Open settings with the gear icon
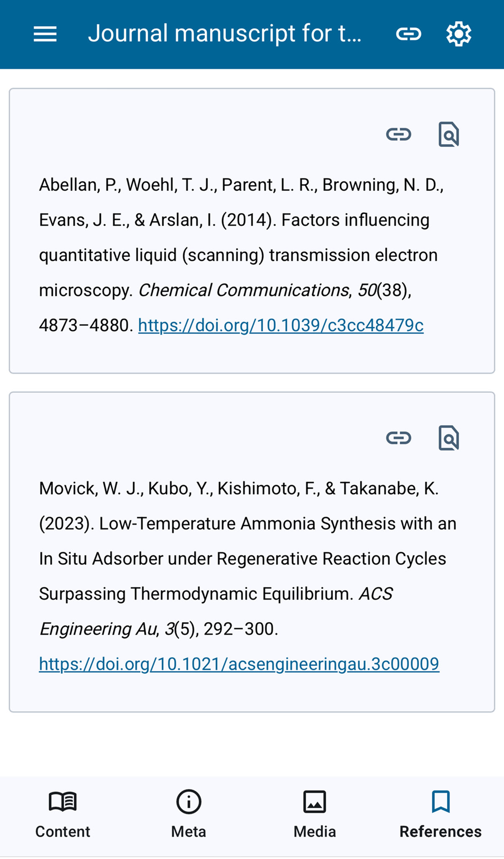 [458, 34]
